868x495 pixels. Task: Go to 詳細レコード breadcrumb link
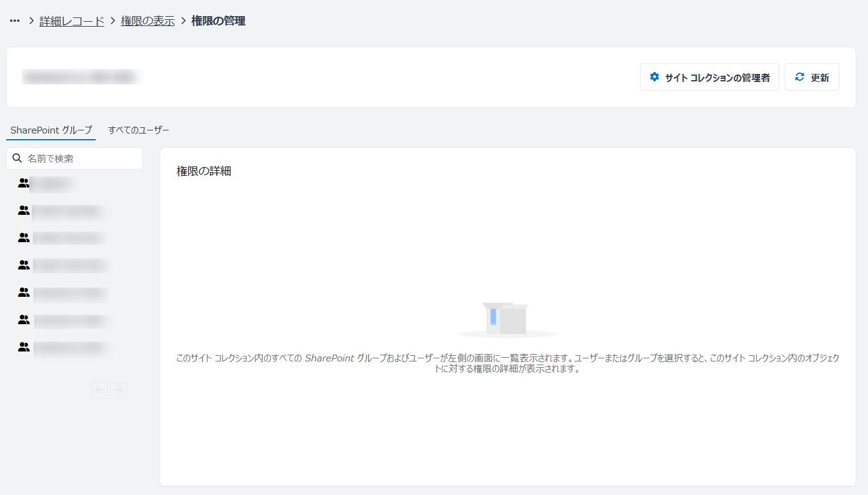[72, 21]
